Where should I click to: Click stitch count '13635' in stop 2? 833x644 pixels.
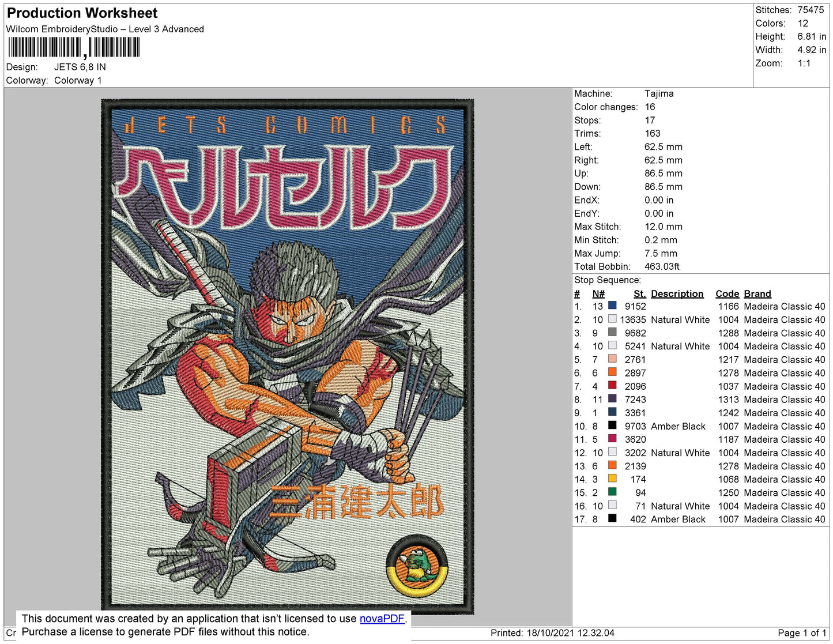633,319
